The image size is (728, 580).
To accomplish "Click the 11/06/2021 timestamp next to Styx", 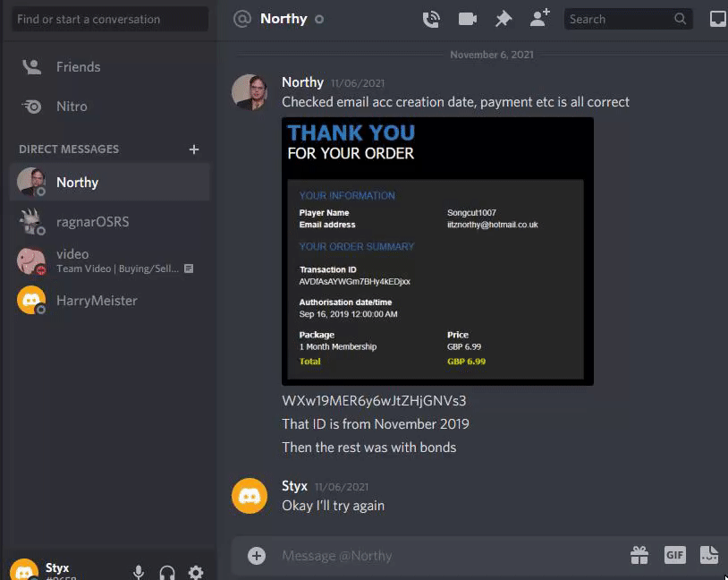I will coord(342,487).
